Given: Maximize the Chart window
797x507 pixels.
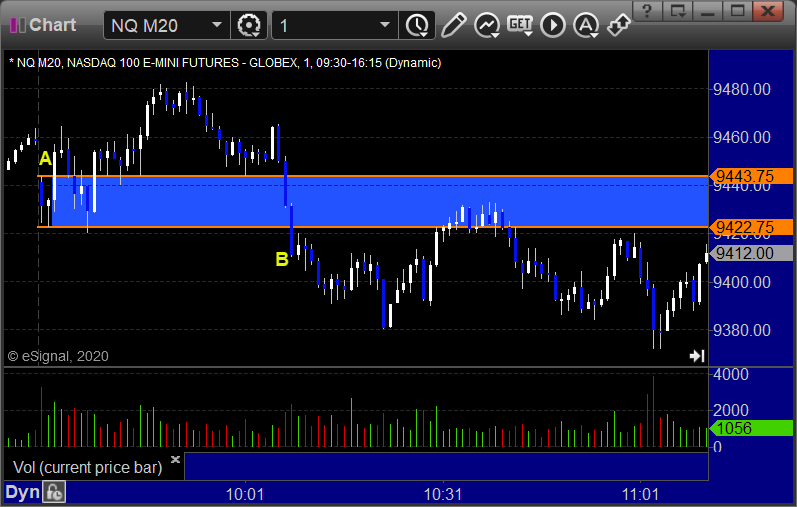Looking at the screenshot, I should pyautogui.click(x=738, y=10).
